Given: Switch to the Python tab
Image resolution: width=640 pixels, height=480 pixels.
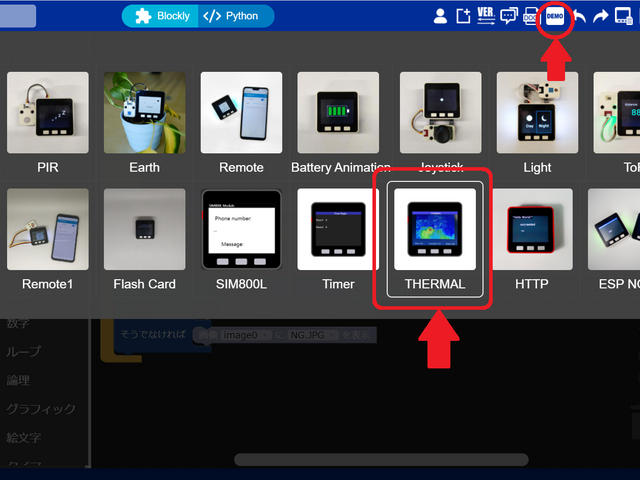Looking at the screenshot, I should click(x=232, y=16).
